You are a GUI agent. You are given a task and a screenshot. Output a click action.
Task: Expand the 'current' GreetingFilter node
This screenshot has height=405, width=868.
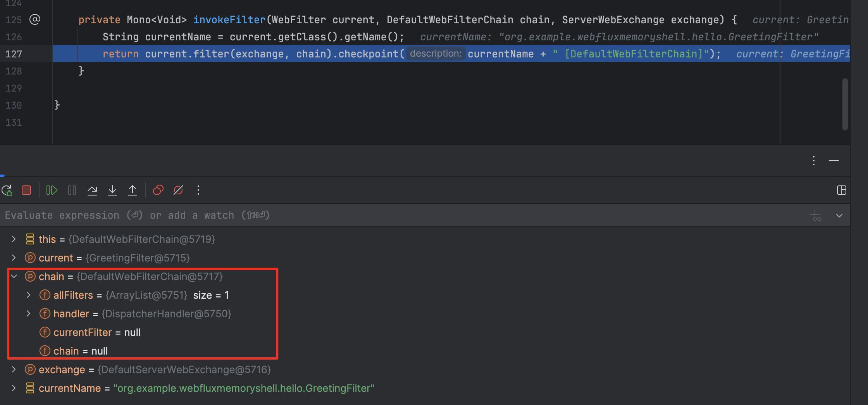tap(14, 258)
